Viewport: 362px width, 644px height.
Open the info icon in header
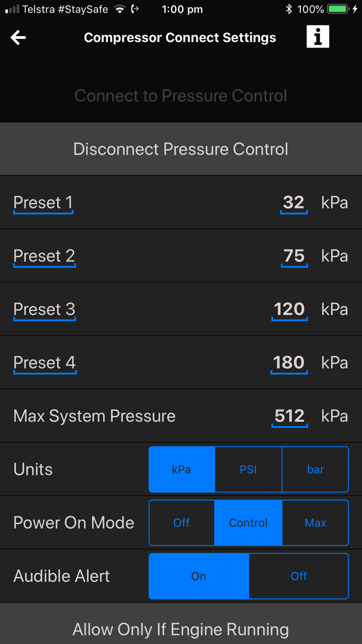point(318,37)
